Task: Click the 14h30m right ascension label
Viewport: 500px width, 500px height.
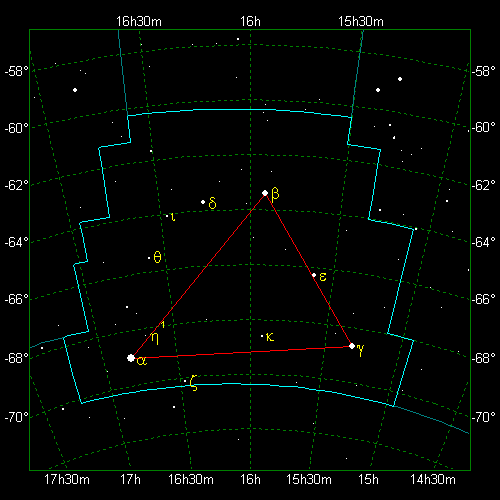Action: point(433,480)
